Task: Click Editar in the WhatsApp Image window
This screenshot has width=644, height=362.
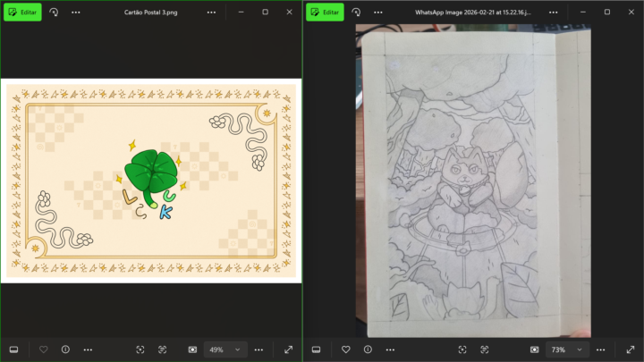Action: (x=325, y=13)
